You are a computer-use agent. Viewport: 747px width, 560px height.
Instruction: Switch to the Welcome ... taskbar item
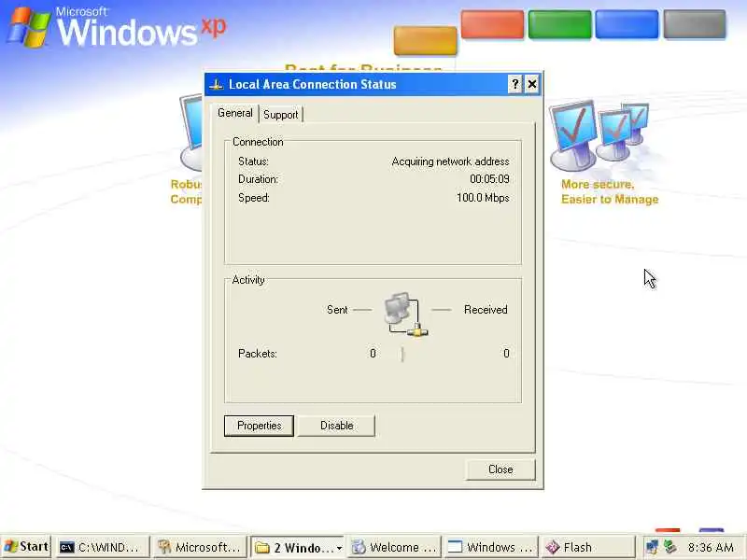pyautogui.click(x=395, y=547)
